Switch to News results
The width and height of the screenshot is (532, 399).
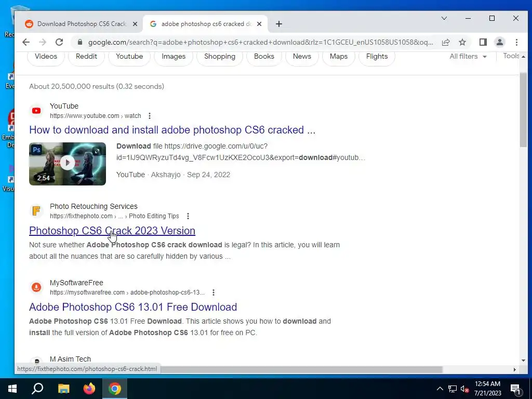(302, 56)
